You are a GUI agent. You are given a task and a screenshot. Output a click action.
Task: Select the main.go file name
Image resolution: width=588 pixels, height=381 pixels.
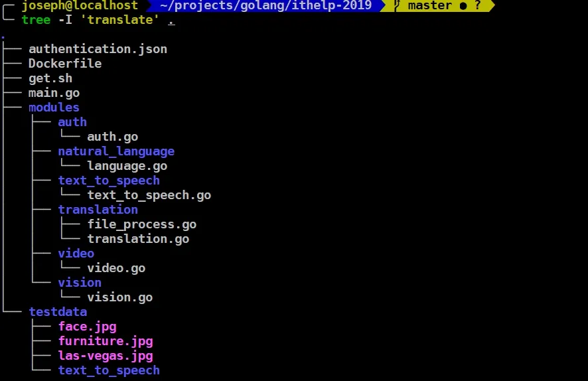pyautogui.click(x=54, y=93)
